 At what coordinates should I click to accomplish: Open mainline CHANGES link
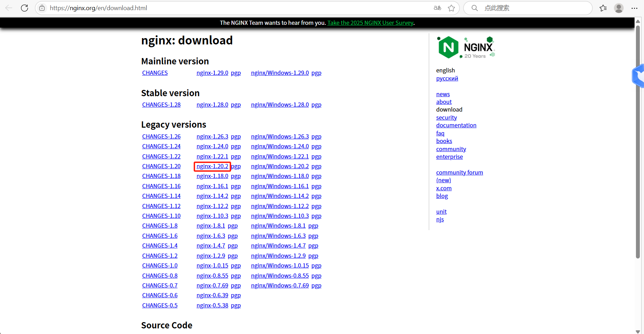(155, 73)
